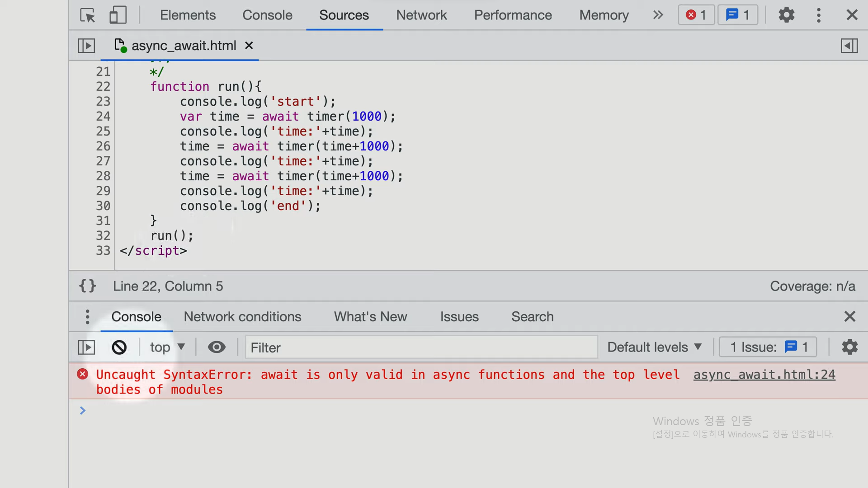Click the 'function run(){' code line
Viewport: 868px width, 488px height.
point(206,86)
